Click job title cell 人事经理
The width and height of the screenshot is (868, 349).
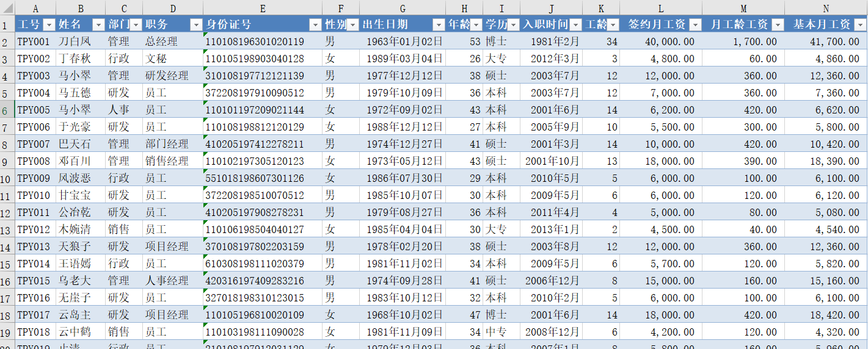[173, 281]
